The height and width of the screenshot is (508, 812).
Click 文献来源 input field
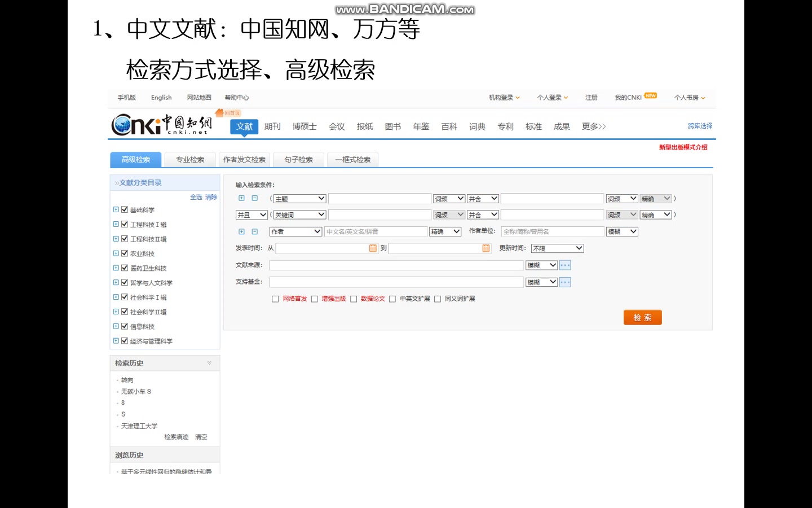coord(396,265)
